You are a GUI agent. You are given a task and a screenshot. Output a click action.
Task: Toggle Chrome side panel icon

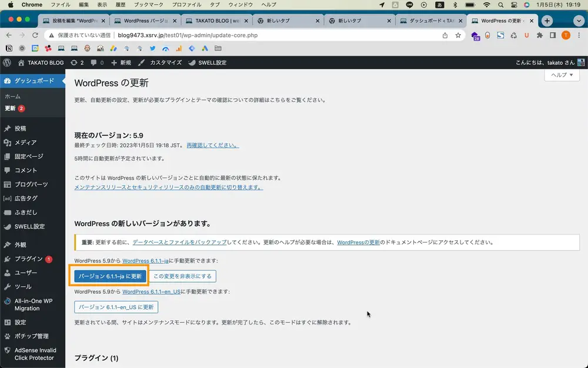553,35
